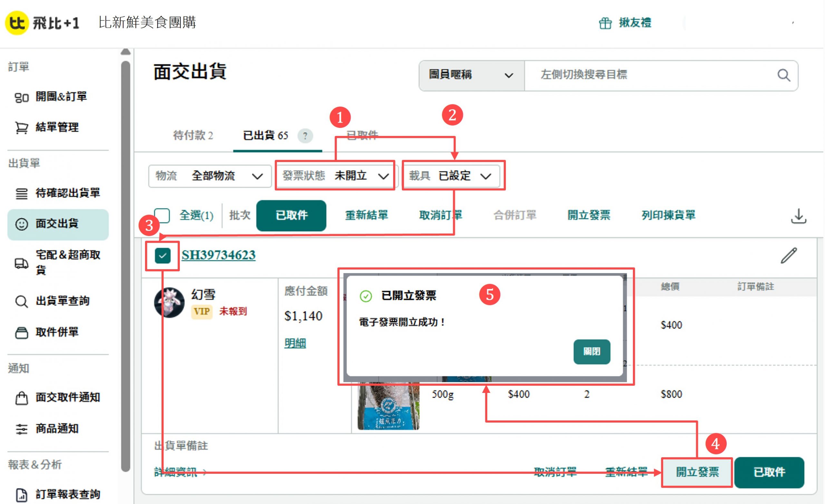Open 面交取件通知 in sidebar
Screen dimensions: 825x504
coord(68,397)
